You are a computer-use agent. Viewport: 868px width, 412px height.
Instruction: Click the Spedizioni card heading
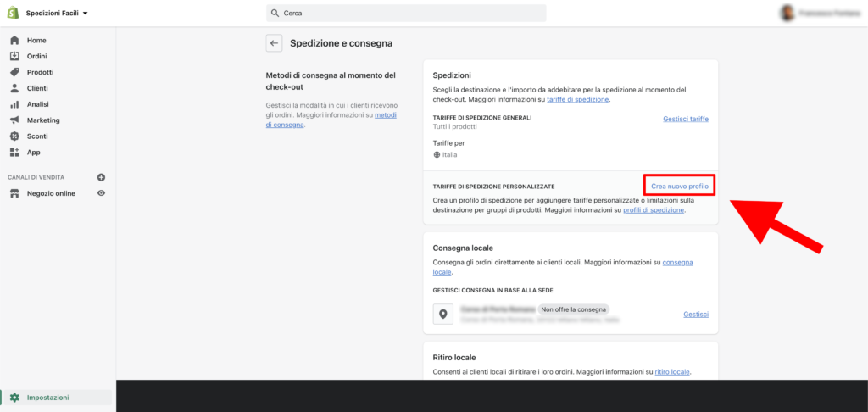[x=453, y=75]
